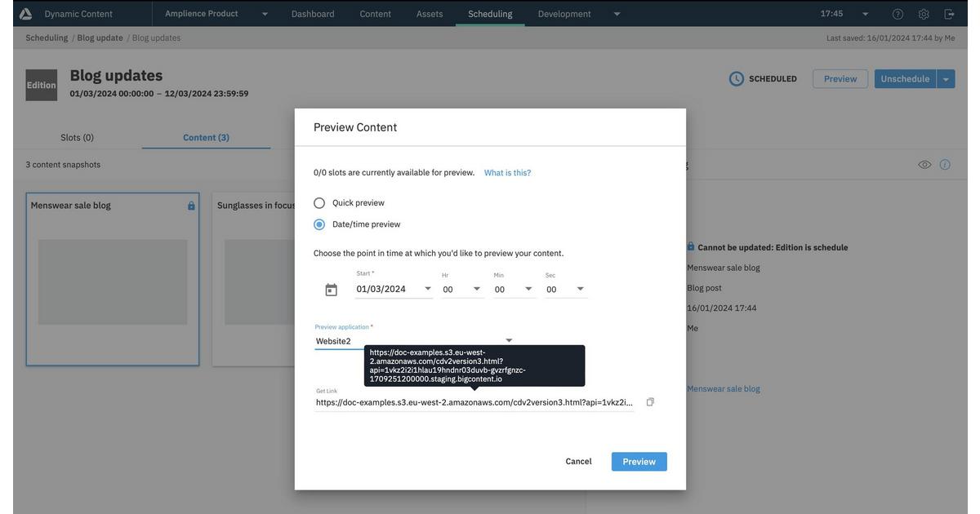The image size is (980, 514).
Task: Click the Blog updates heading
Action: click(x=116, y=75)
